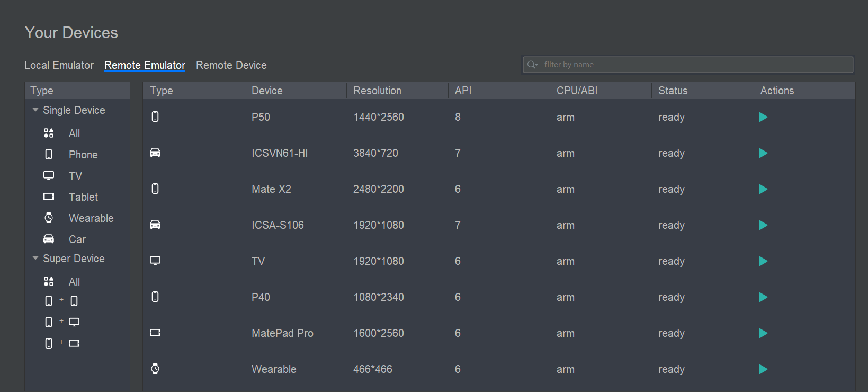Viewport: 868px width, 392px height.
Task: Click the Status column header
Action: 702,91
